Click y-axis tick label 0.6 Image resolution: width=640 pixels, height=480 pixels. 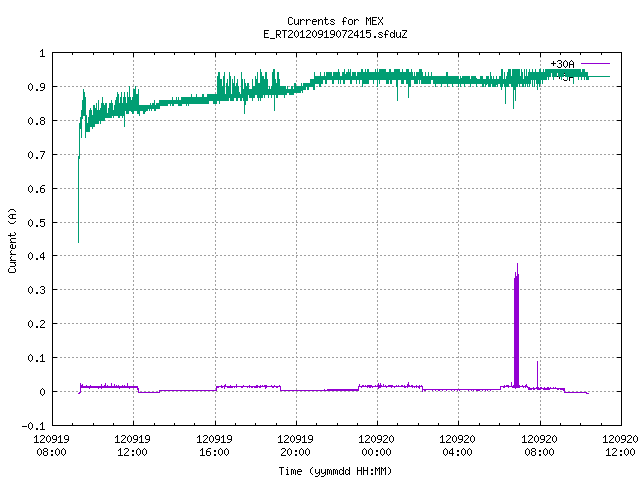pyautogui.click(x=36, y=189)
